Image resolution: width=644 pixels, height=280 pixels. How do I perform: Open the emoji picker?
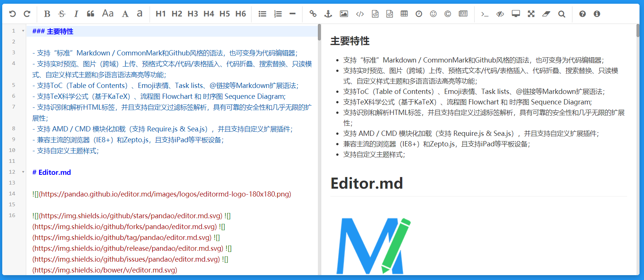[433, 14]
